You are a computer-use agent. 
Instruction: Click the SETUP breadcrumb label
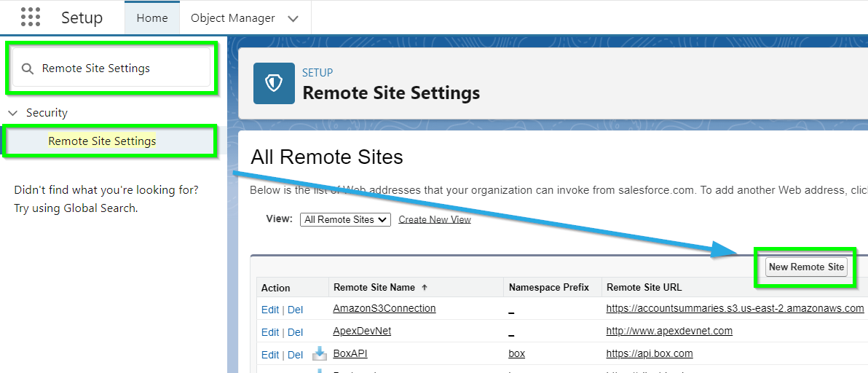tap(317, 73)
